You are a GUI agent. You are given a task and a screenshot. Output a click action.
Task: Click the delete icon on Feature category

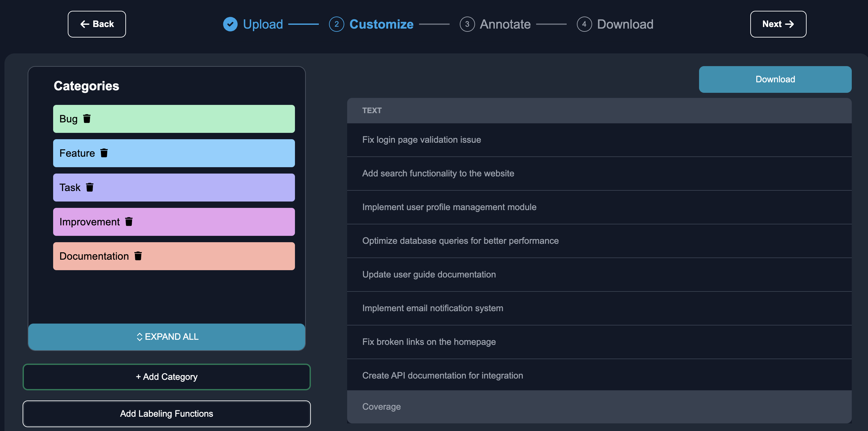pyautogui.click(x=105, y=153)
